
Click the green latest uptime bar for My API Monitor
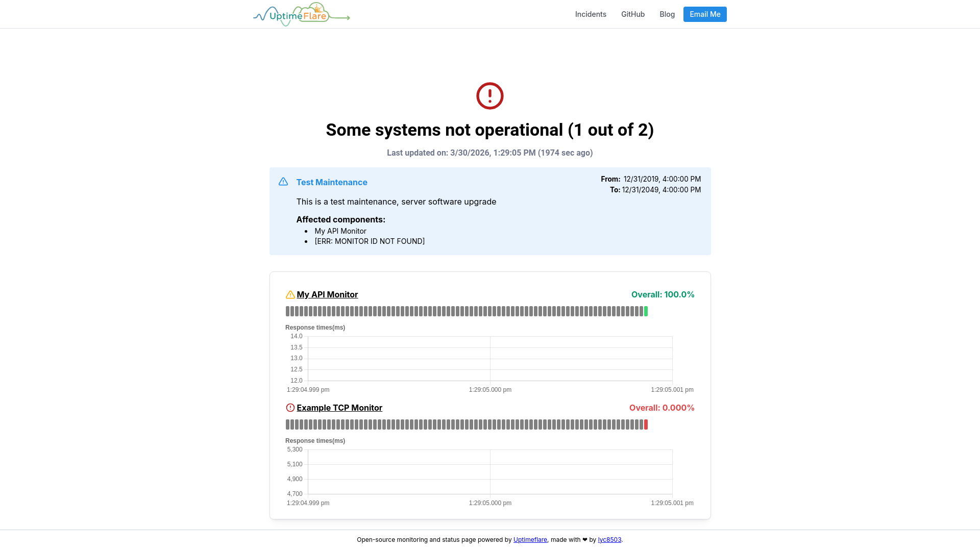pyautogui.click(x=646, y=311)
